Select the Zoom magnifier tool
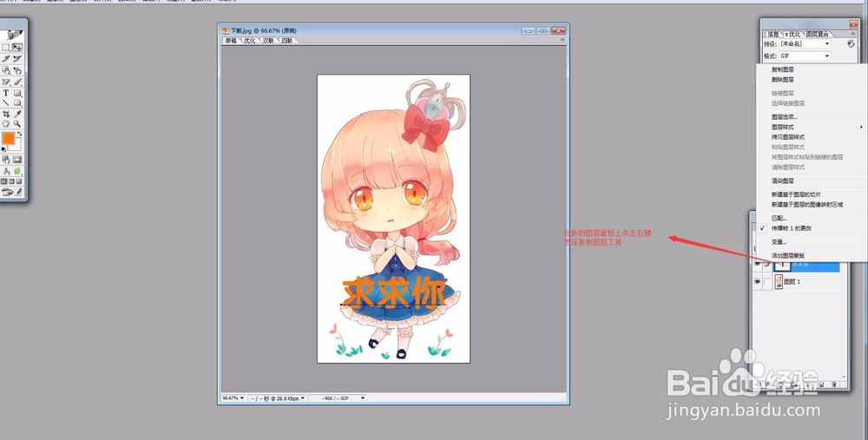Viewport: 868px width, 440px height. pos(17,123)
